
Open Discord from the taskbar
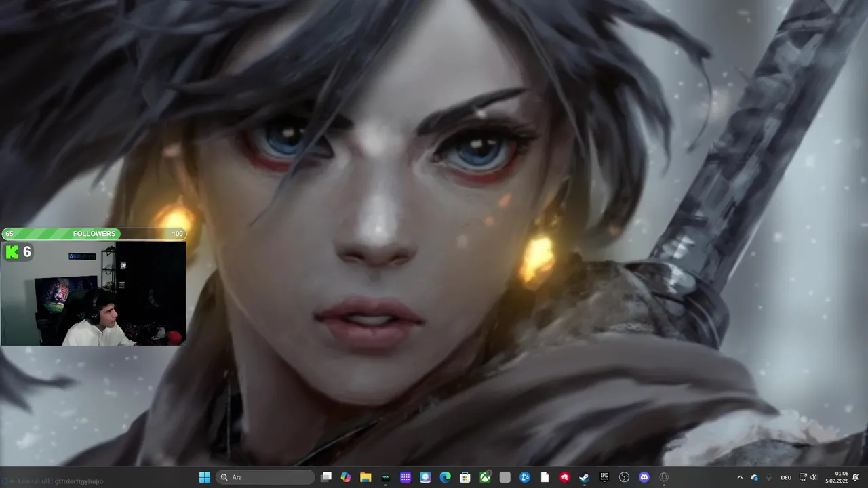[644, 477]
